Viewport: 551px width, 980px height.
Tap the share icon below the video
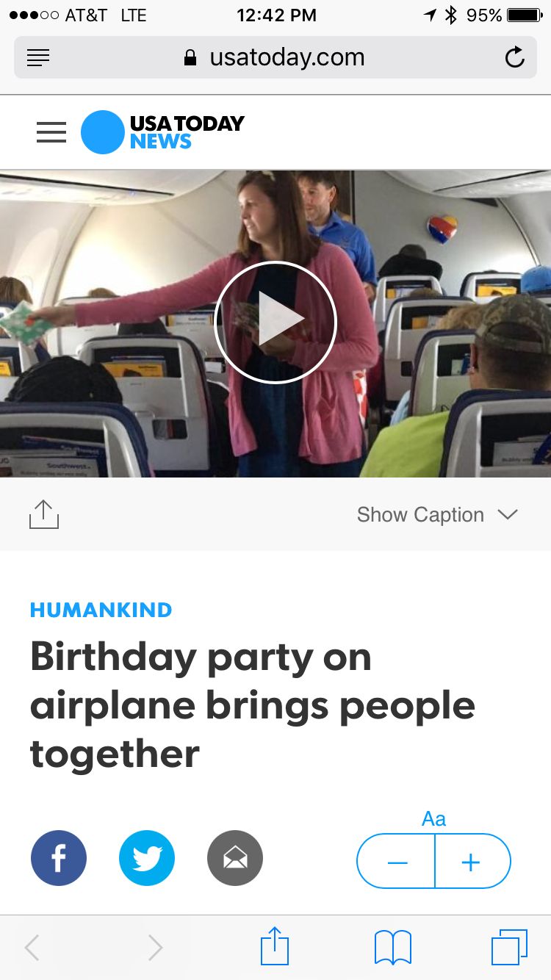point(44,514)
